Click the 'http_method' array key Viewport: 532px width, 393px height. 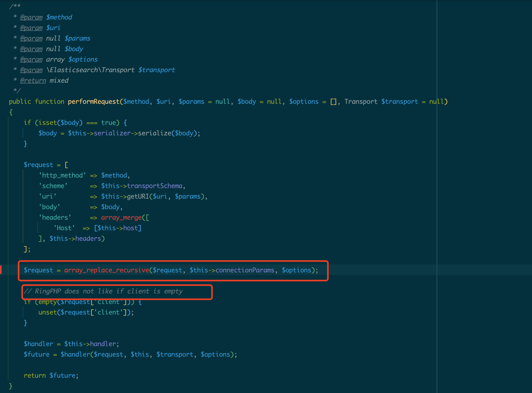click(x=62, y=175)
